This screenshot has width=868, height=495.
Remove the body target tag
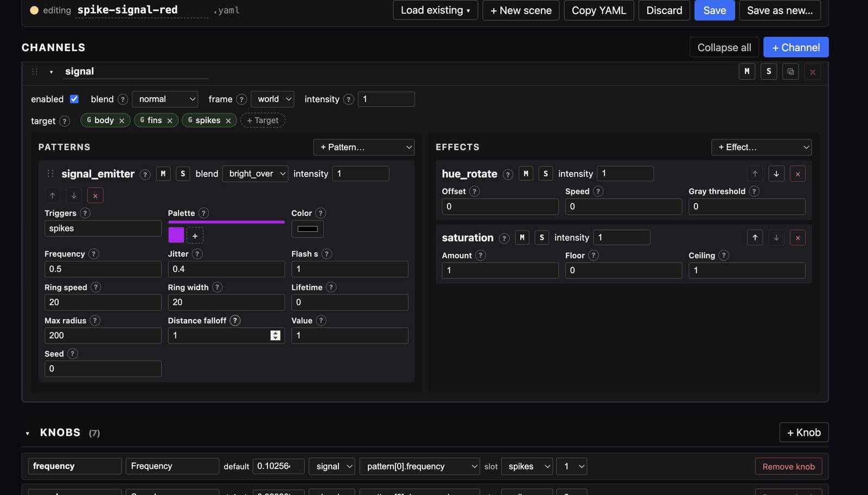tap(122, 120)
